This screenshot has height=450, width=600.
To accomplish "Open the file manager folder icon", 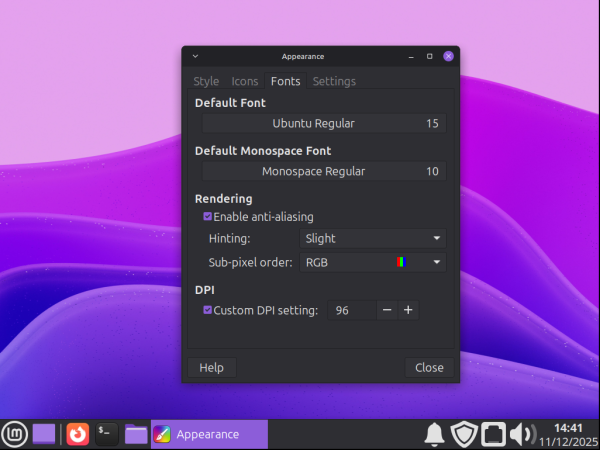I will coord(136,434).
